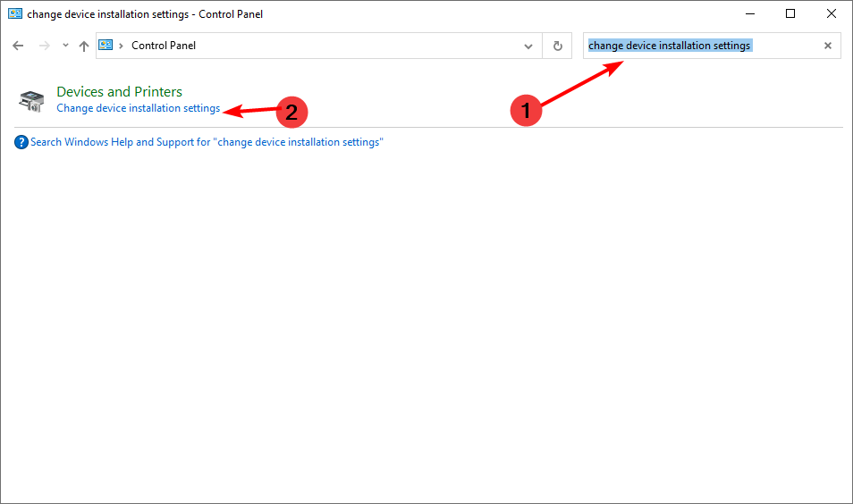Open the address bar history dropdown
The image size is (853, 504).
528,46
